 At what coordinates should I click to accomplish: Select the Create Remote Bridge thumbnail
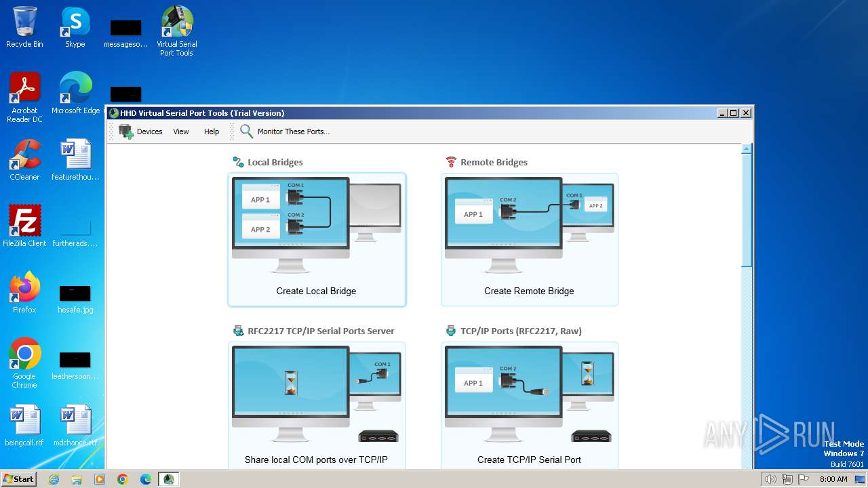(x=530, y=225)
